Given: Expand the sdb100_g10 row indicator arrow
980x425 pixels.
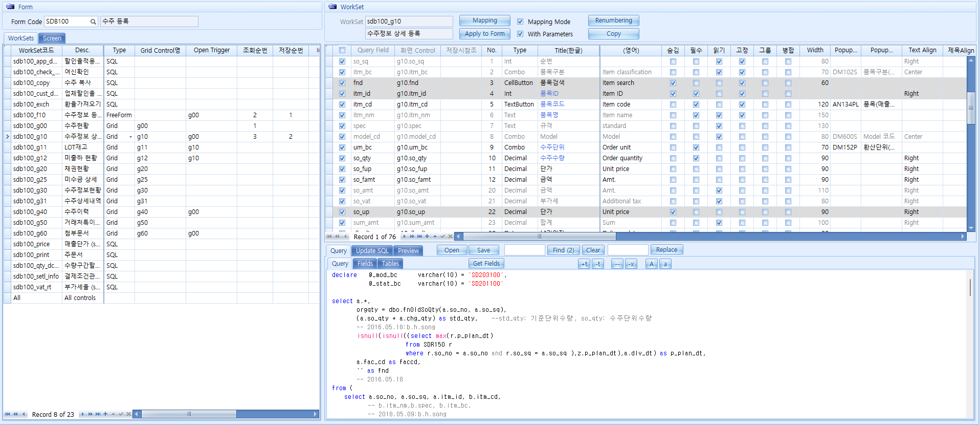Looking at the screenshot, I should 7,137.
